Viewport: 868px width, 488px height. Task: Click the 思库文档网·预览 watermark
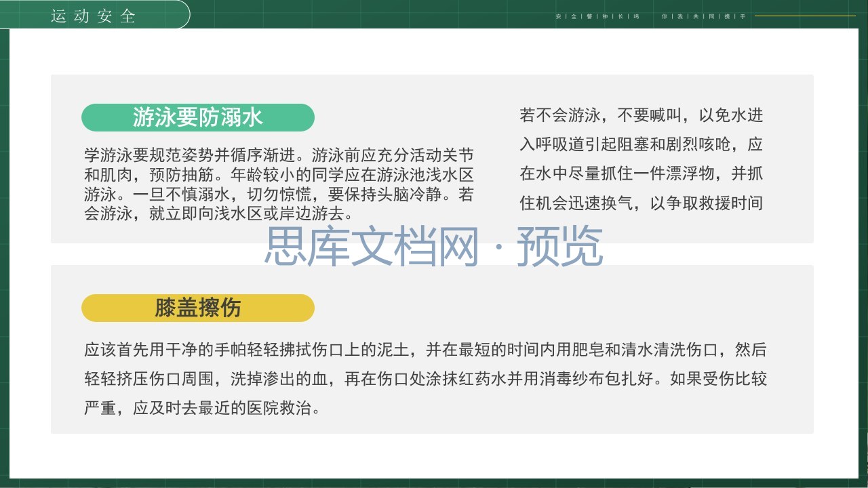click(433, 247)
